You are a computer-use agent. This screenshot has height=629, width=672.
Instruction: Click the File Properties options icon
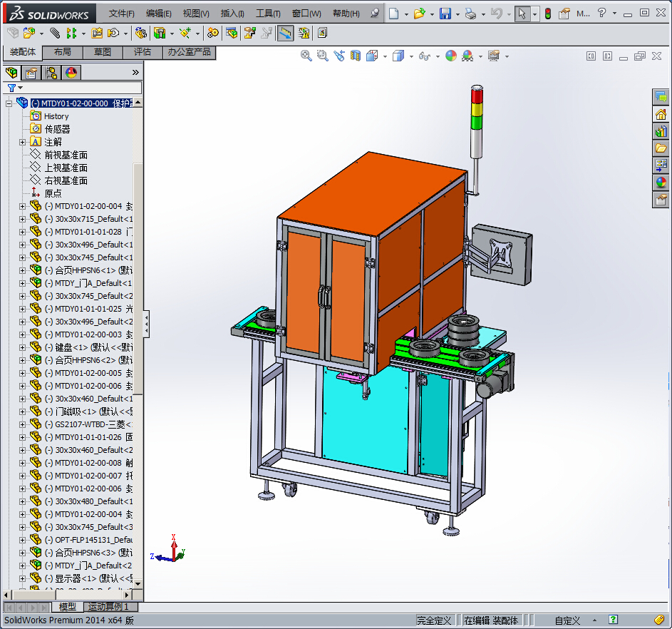pos(564,14)
